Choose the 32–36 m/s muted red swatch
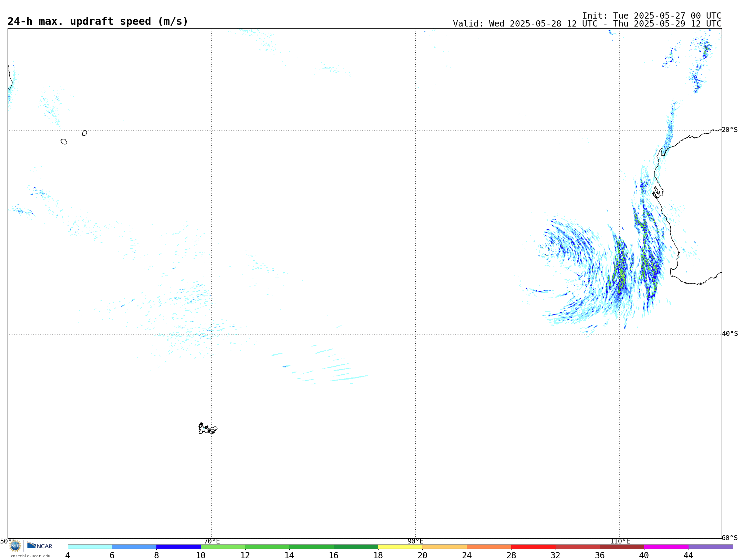The height and width of the screenshot is (560, 744). pyautogui.click(x=578, y=547)
